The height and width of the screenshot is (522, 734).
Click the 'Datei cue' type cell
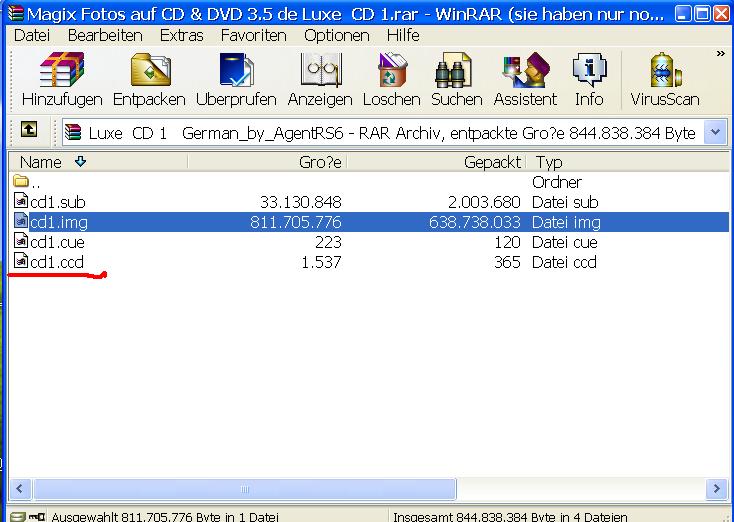[565, 243]
